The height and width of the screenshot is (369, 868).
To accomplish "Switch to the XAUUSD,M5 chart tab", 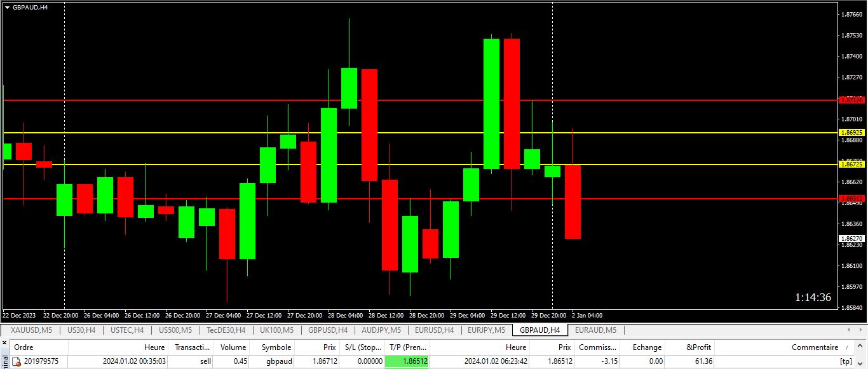I will 32,330.
